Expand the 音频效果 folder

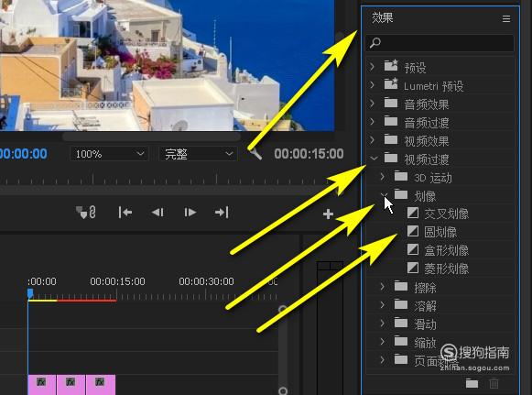[x=372, y=103]
